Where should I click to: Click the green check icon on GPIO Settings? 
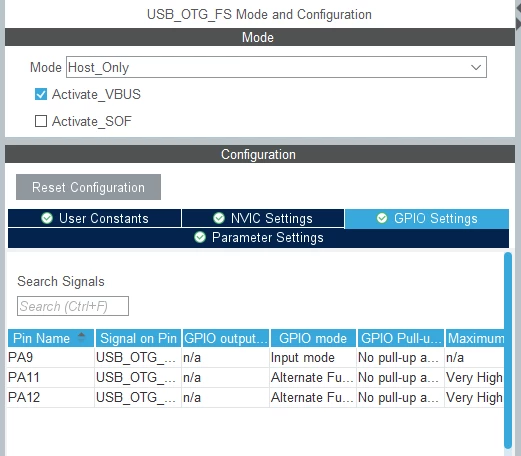pos(382,218)
